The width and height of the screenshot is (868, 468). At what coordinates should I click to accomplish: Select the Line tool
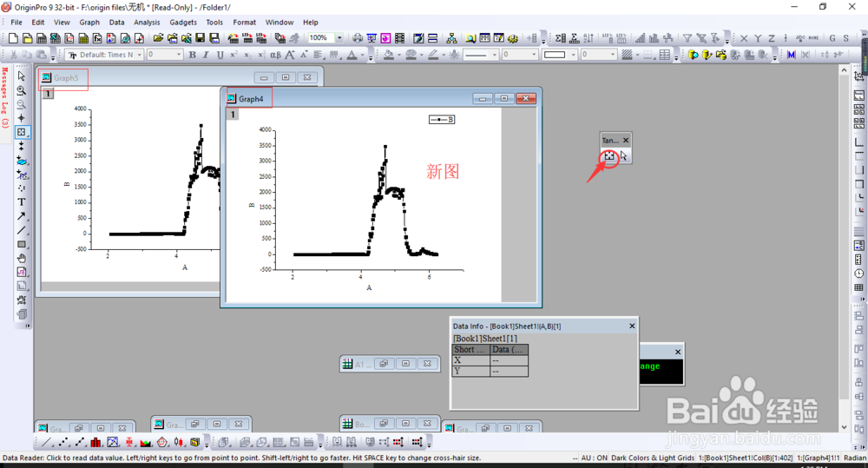click(x=22, y=230)
